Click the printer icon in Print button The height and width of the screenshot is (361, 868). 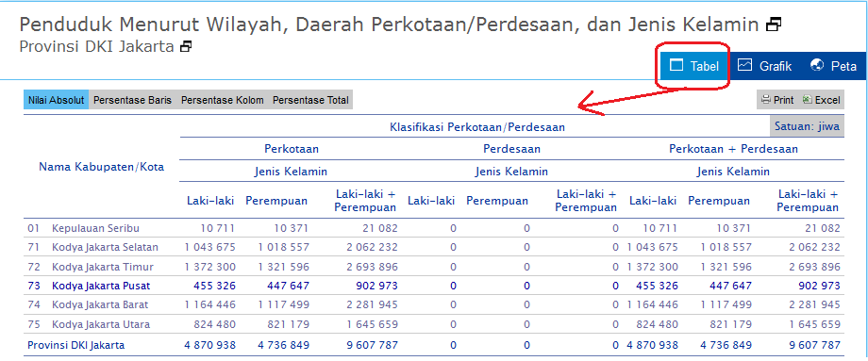766,100
